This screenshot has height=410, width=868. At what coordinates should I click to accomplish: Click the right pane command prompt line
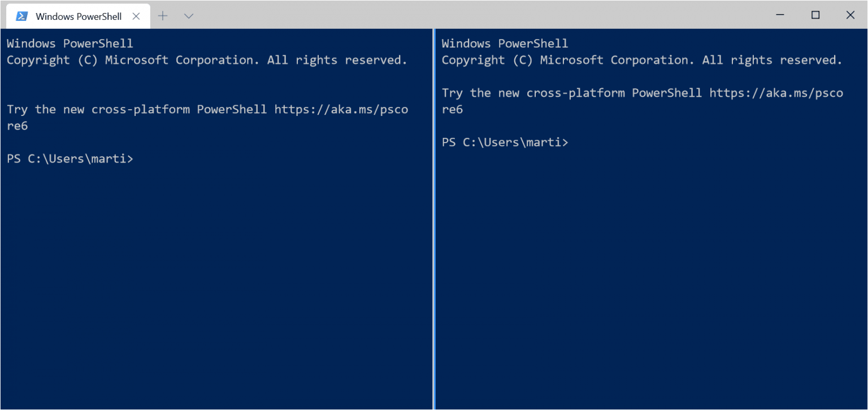click(505, 143)
